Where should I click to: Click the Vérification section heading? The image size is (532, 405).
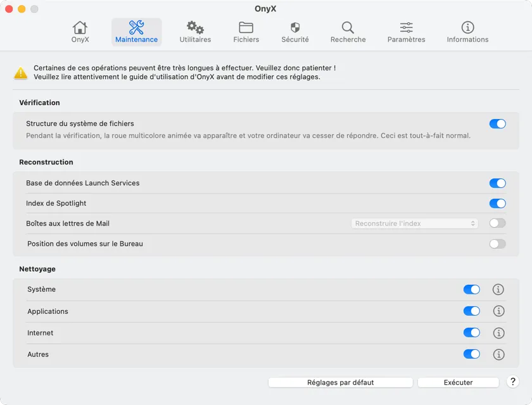click(x=39, y=103)
